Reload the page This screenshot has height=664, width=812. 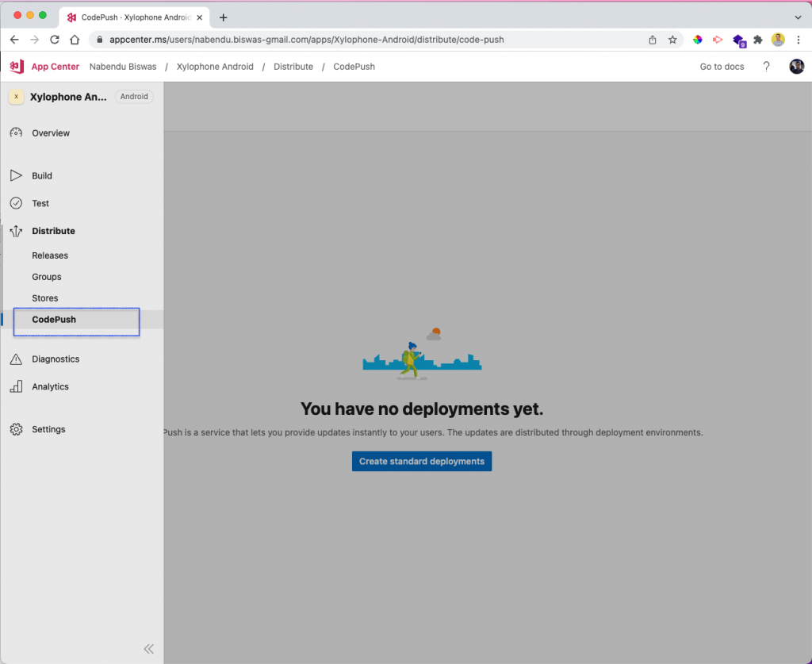click(55, 40)
